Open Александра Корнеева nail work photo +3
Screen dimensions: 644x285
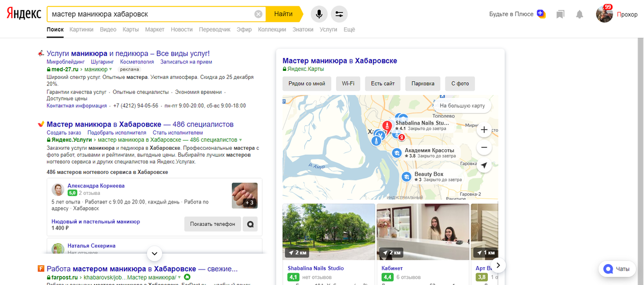[x=245, y=195]
